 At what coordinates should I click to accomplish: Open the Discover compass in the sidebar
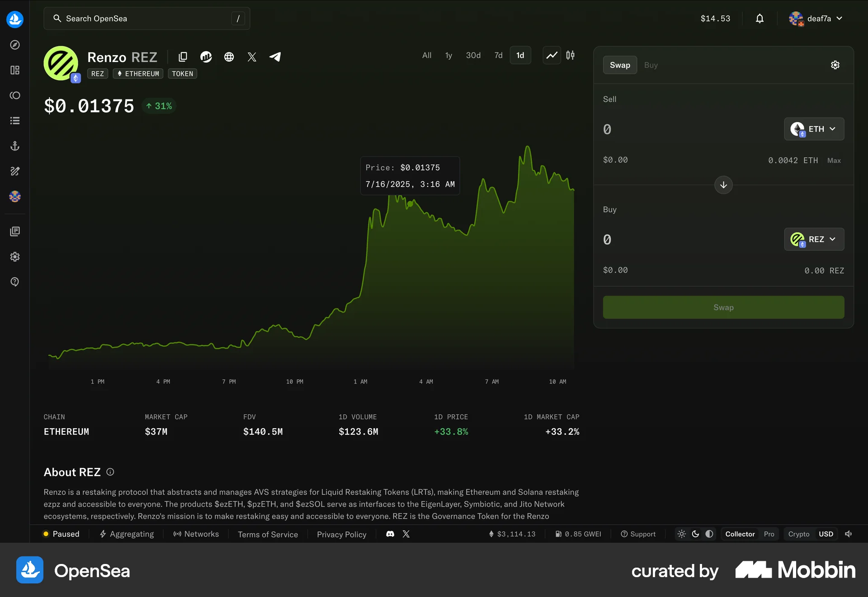[x=15, y=45]
